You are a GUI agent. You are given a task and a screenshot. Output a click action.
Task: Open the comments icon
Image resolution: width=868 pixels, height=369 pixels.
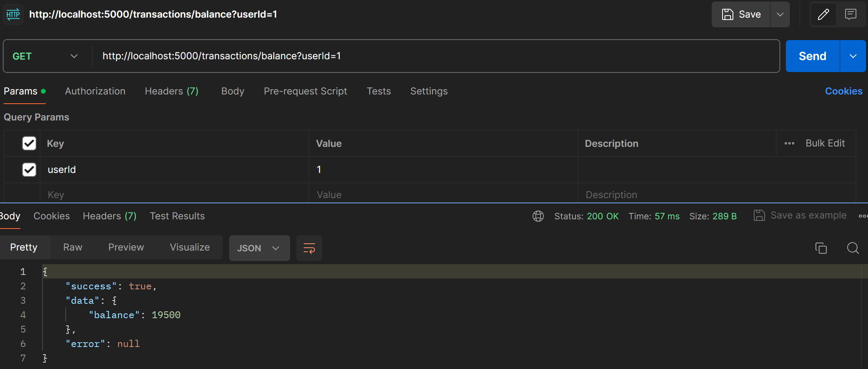tap(850, 14)
